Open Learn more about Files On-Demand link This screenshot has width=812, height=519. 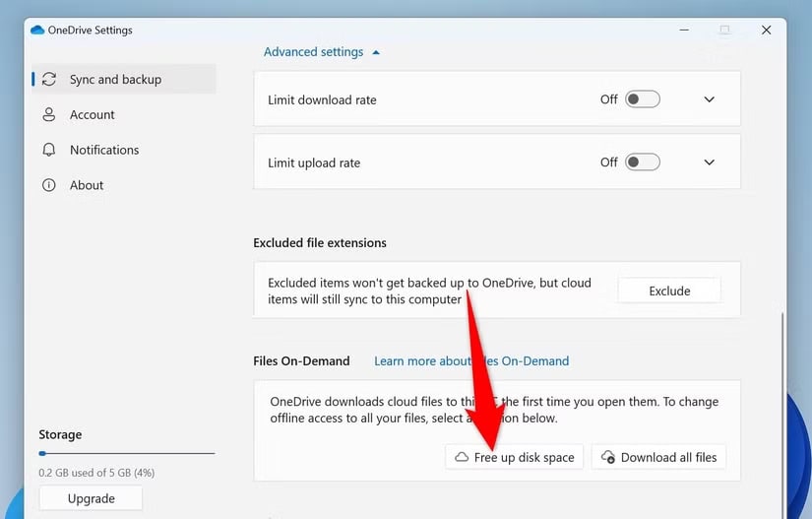point(471,361)
